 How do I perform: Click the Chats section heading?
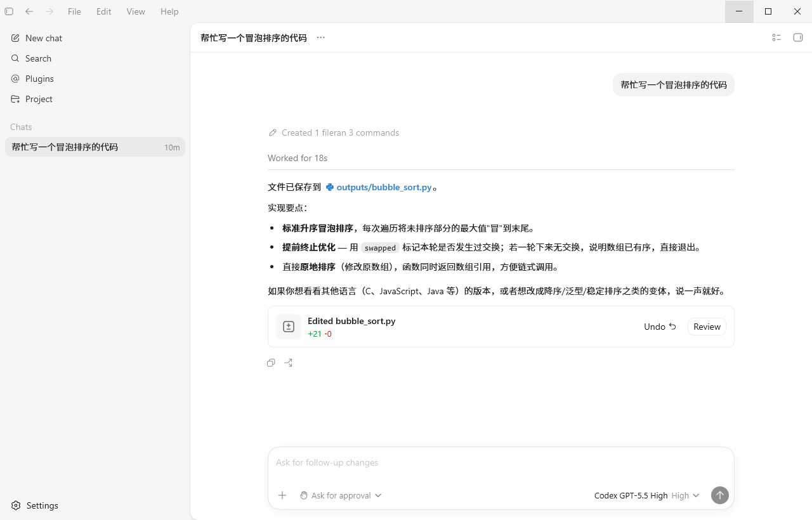coord(21,127)
